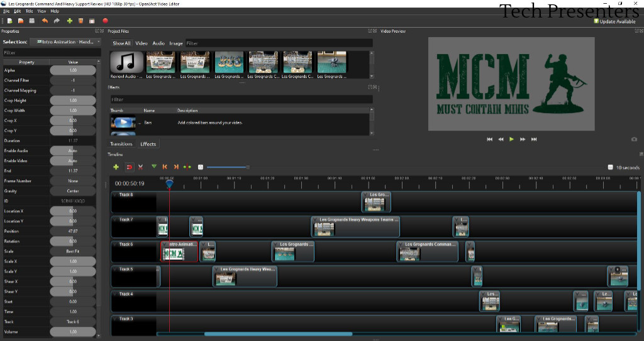Image resolution: width=644 pixels, height=341 pixels.
Task: Click the Effects filter field
Action: [241, 99]
